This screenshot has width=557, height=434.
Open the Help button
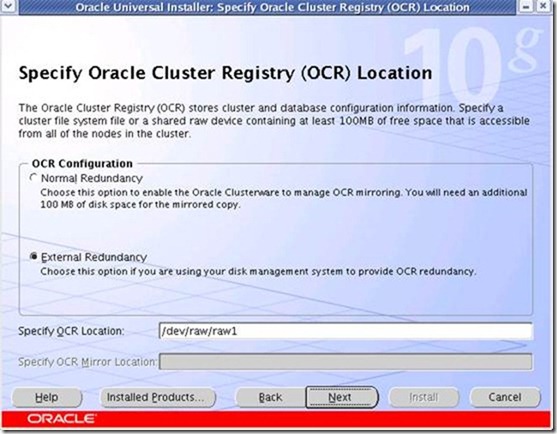[x=47, y=397]
